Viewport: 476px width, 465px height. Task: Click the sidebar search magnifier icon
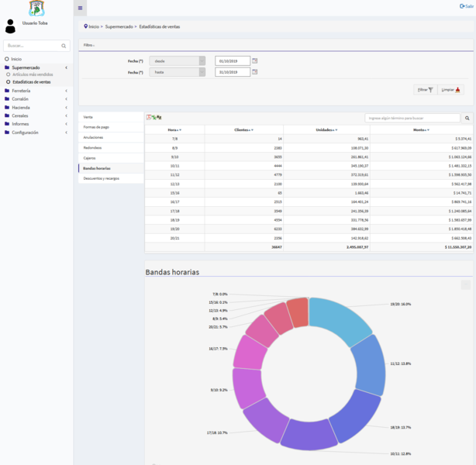coord(65,46)
